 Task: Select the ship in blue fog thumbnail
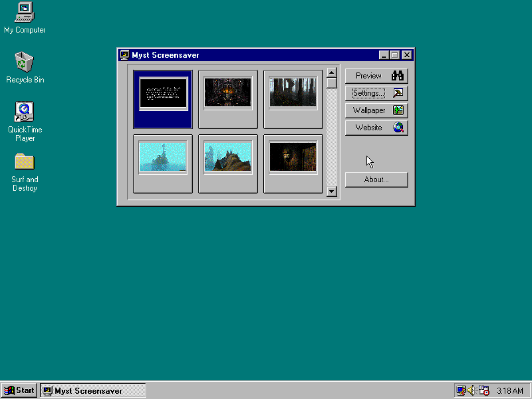point(163,164)
